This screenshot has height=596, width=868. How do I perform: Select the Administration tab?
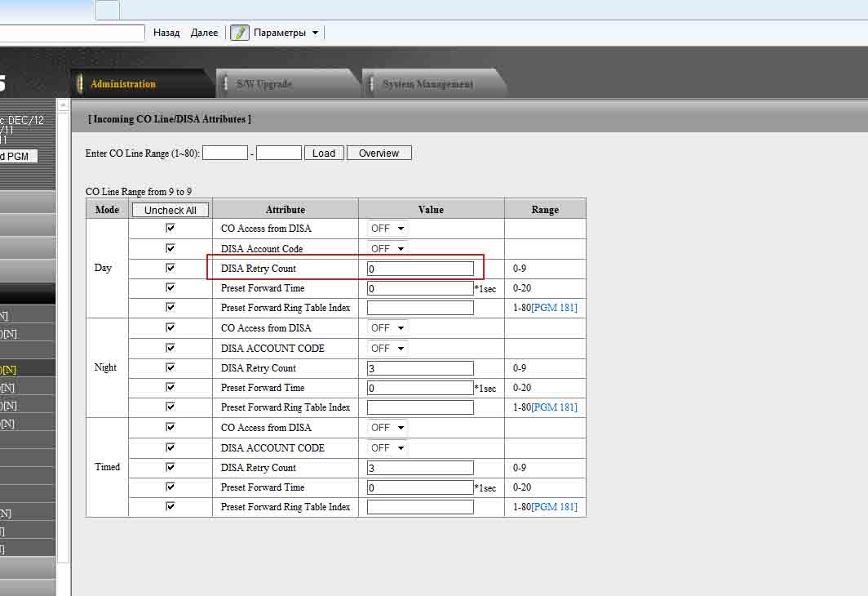tap(122, 84)
